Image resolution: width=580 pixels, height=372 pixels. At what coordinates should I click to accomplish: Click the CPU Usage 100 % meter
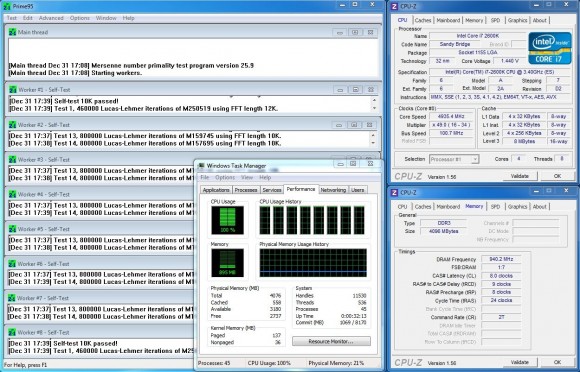[x=227, y=220]
